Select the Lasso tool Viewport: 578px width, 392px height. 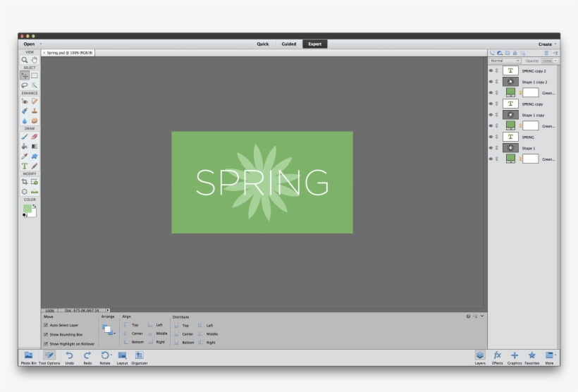pos(25,85)
